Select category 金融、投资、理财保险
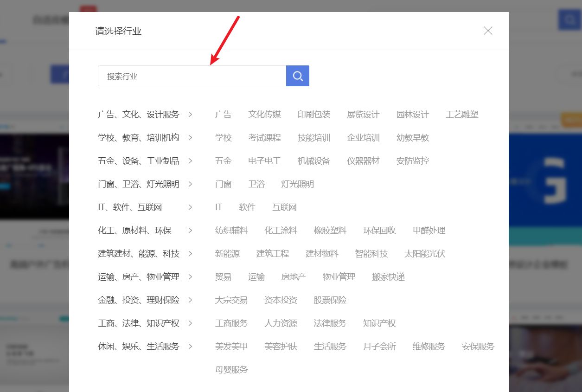The image size is (582, 392). (x=139, y=300)
